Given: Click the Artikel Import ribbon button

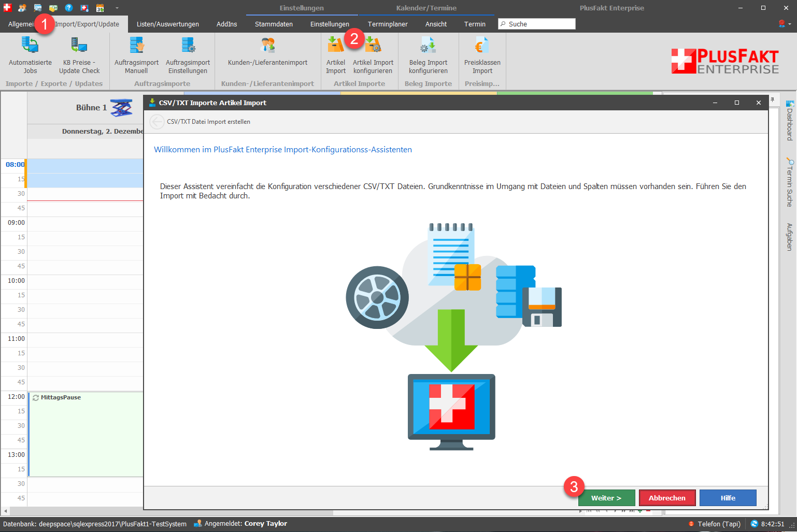Looking at the screenshot, I should click(335, 56).
